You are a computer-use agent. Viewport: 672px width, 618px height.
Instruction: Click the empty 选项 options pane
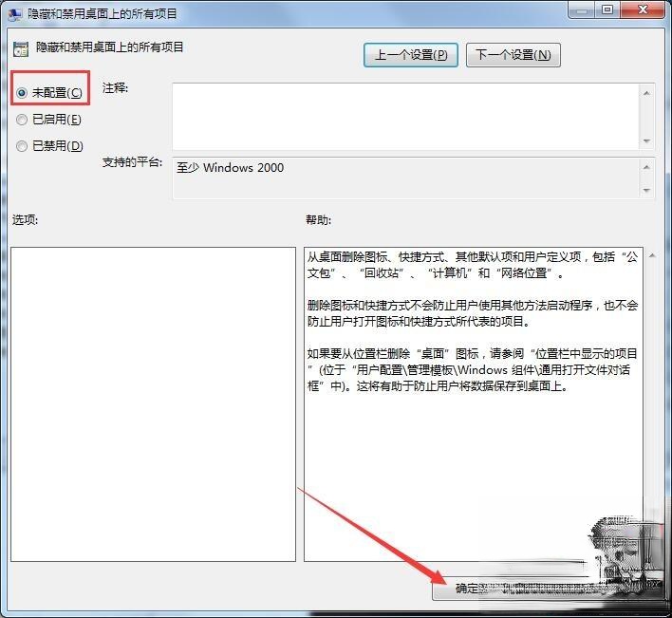(153, 404)
